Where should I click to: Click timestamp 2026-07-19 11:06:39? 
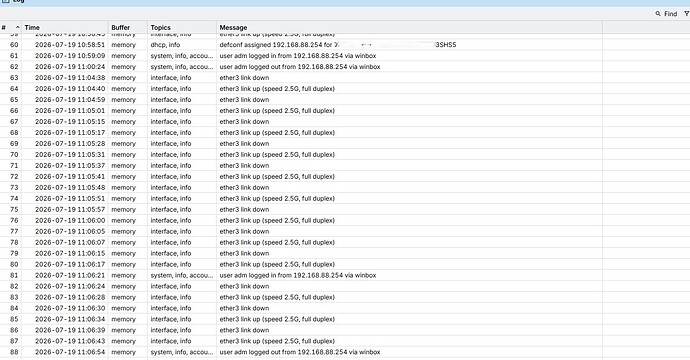[70, 330]
